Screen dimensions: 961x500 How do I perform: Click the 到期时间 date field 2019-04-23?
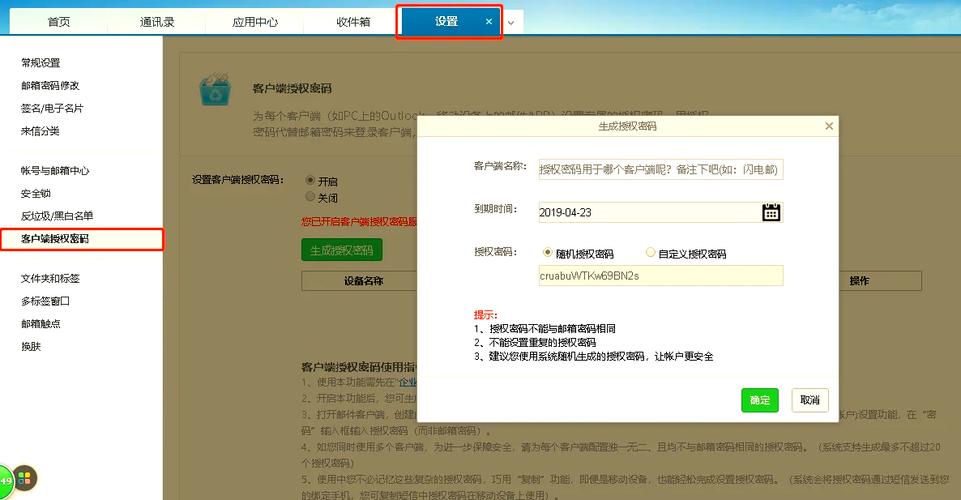[x=661, y=213]
